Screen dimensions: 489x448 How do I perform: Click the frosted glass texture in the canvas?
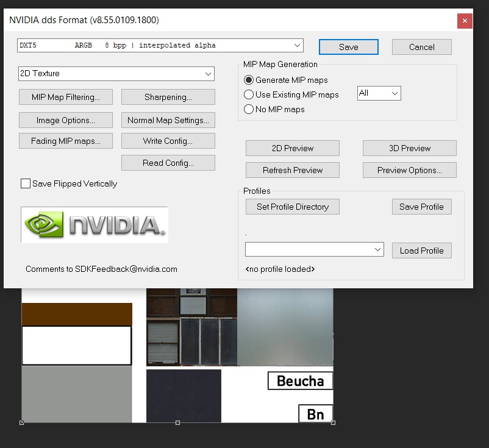point(285,327)
